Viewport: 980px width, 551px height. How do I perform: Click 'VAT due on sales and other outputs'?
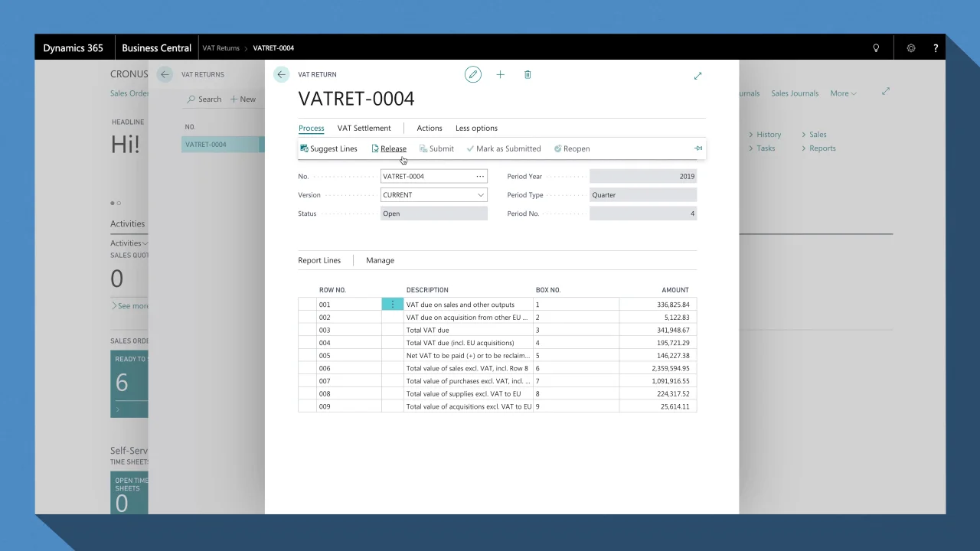[x=460, y=305]
